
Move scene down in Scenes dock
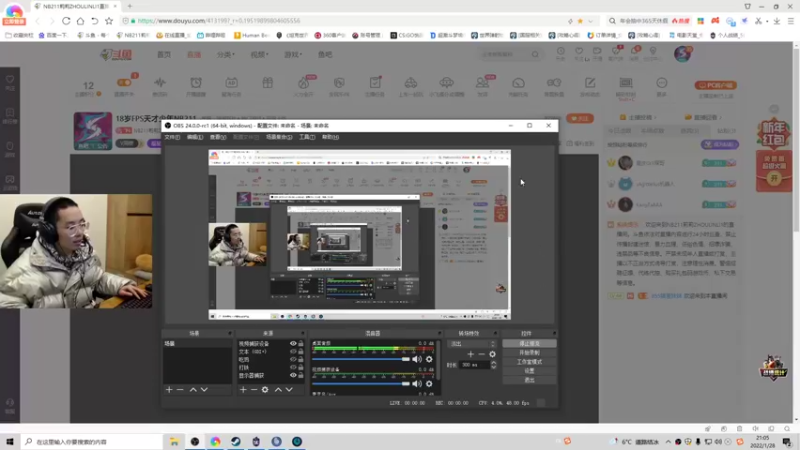click(204, 390)
